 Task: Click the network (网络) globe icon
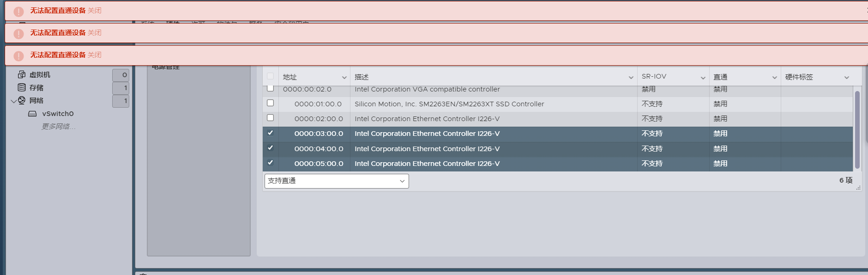coord(22,100)
